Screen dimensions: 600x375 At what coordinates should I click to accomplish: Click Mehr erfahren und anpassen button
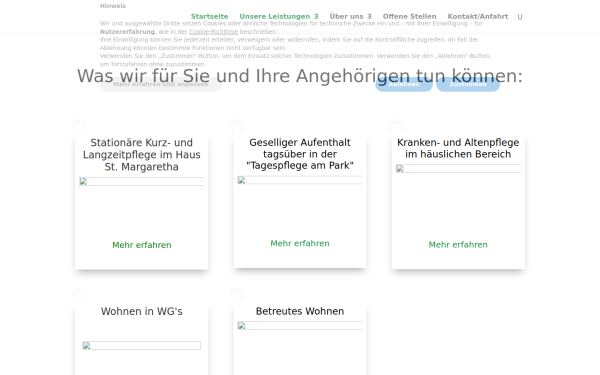(x=161, y=84)
